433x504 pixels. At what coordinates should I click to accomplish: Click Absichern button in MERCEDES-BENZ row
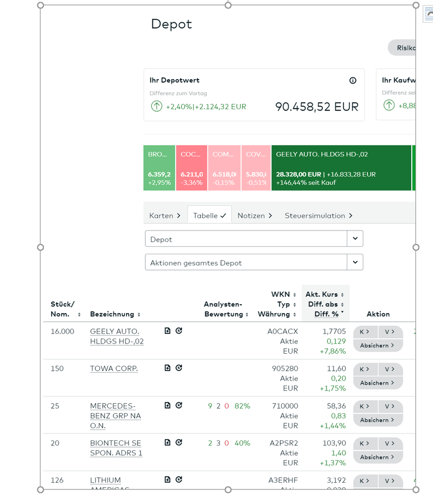pyautogui.click(x=377, y=420)
